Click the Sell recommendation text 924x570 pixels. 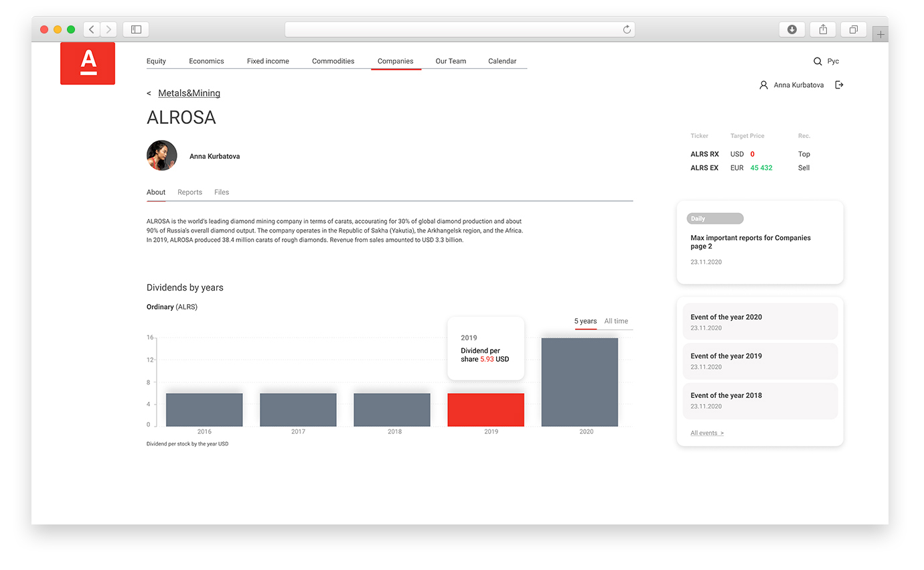pos(803,168)
